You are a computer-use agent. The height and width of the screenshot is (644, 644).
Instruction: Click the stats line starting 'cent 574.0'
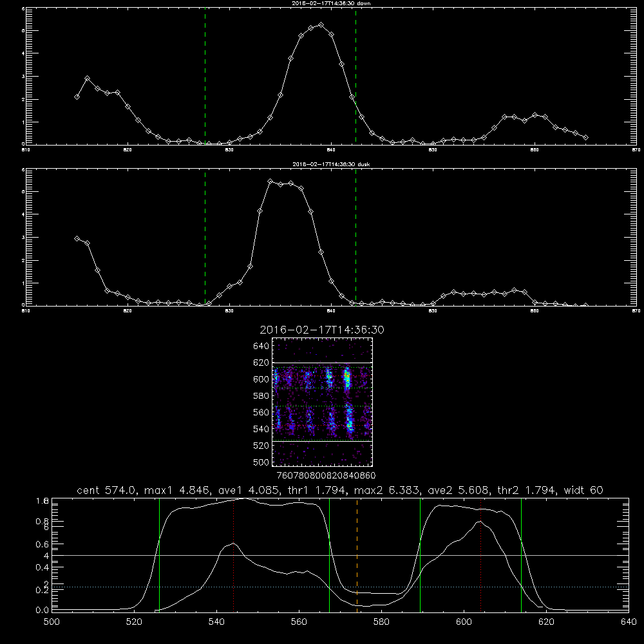tap(340, 490)
